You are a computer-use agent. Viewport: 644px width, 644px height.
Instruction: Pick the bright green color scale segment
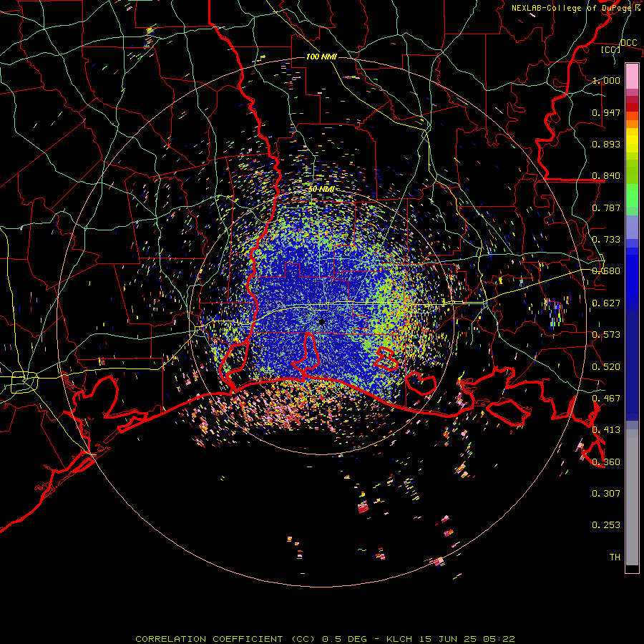[x=632, y=195]
